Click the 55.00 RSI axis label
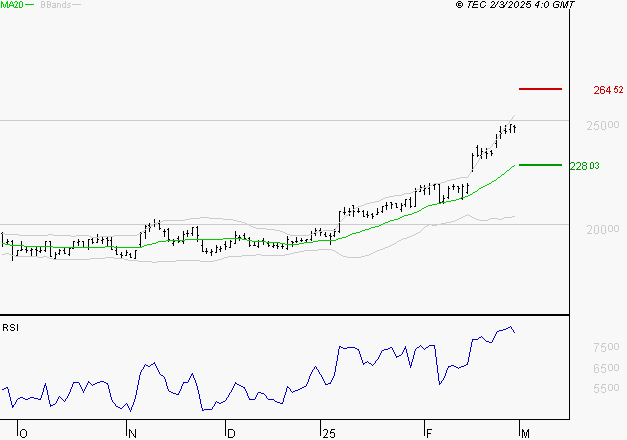 tap(606, 388)
